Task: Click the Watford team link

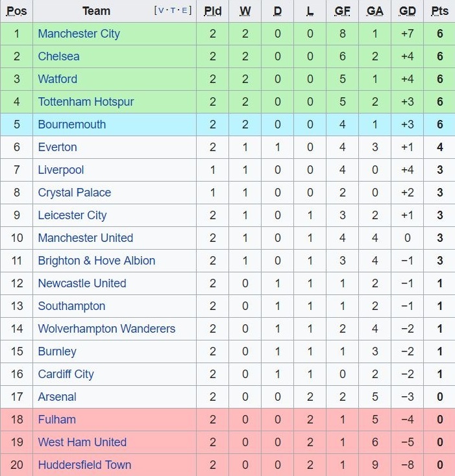Action: 57,79
